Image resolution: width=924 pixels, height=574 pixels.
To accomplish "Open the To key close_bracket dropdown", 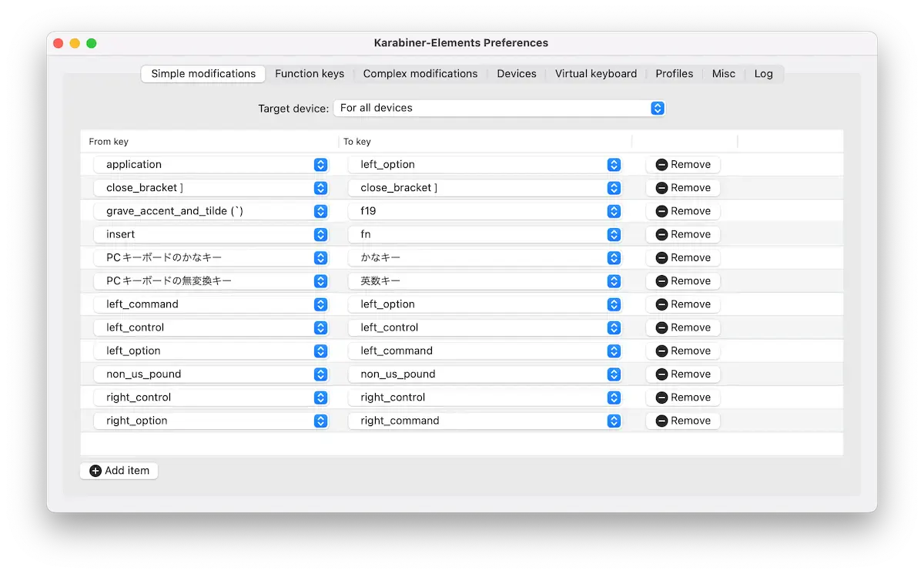I will (x=485, y=188).
